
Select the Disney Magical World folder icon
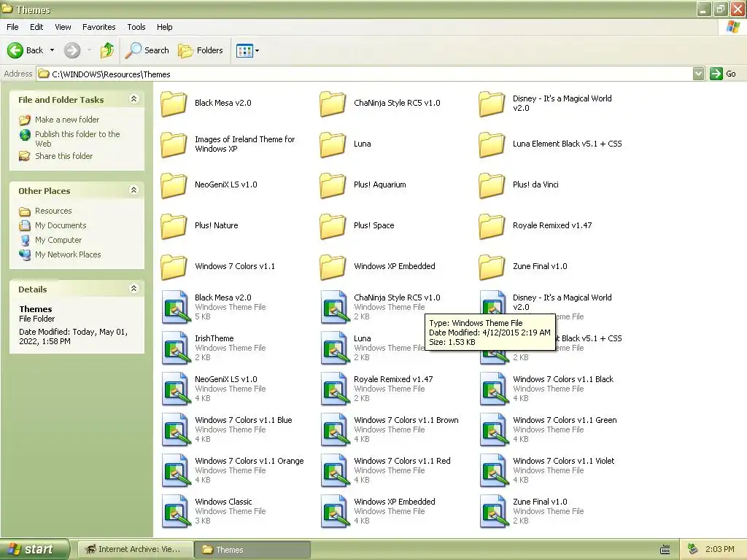[492, 104]
